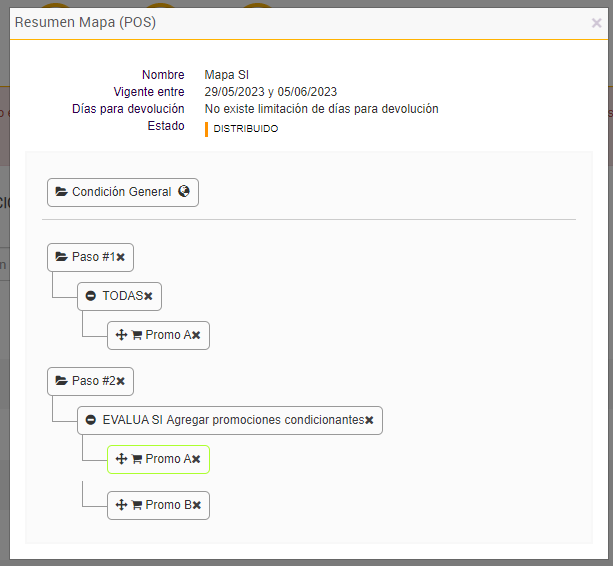This screenshot has height=566, width=613.
Task: Toggle the minus circle on EVALUA SI
Action: point(91,420)
